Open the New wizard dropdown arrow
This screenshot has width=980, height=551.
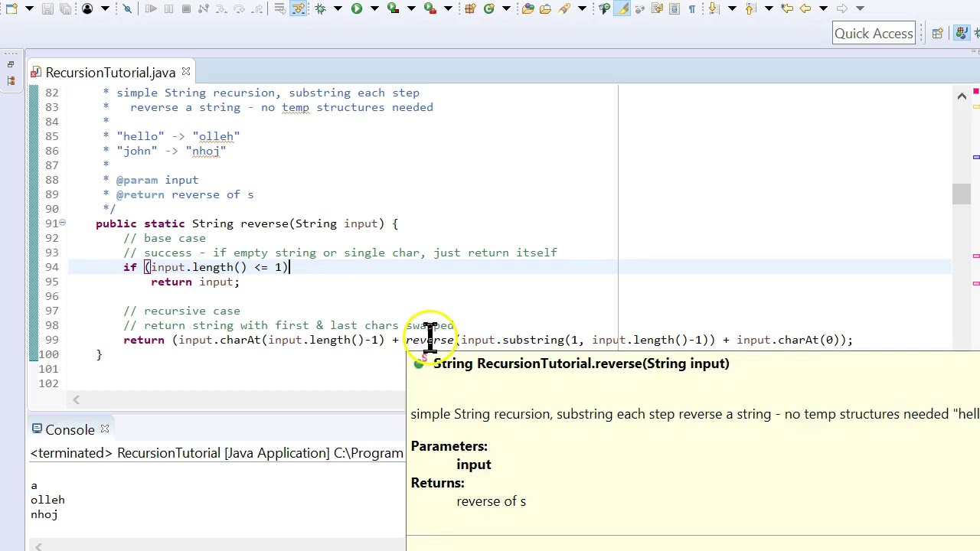(29, 8)
